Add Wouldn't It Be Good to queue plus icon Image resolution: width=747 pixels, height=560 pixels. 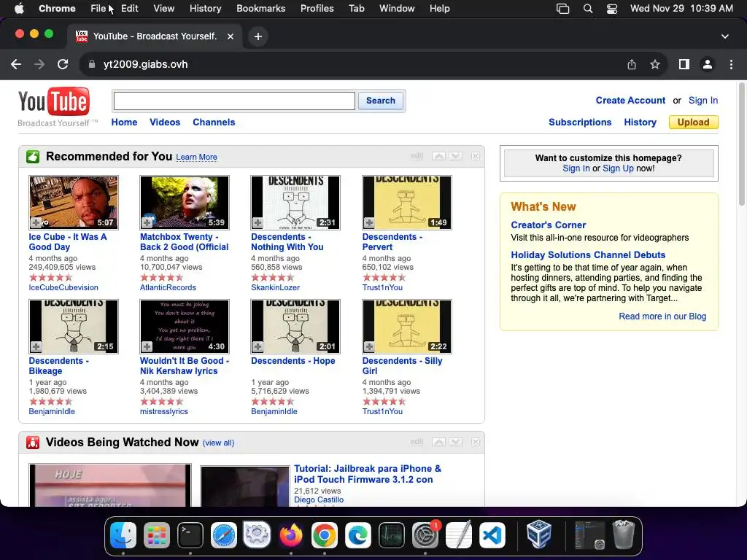point(147,346)
